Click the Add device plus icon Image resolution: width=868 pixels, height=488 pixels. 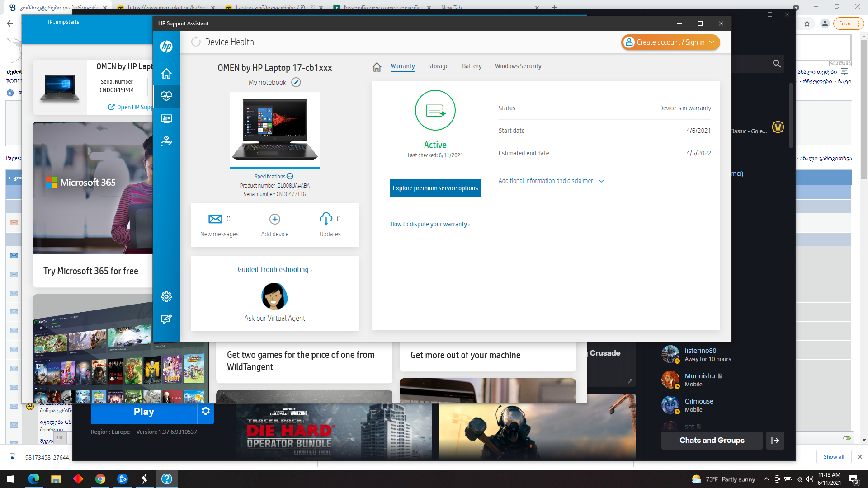pyautogui.click(x=275, y=219)
